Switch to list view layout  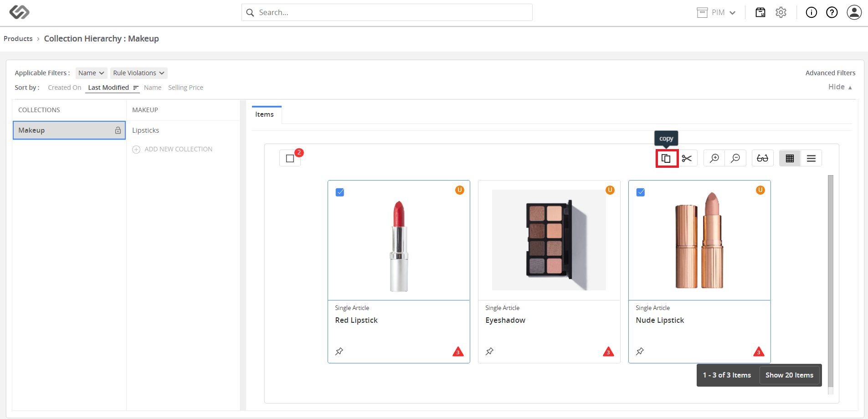[811, 158]
